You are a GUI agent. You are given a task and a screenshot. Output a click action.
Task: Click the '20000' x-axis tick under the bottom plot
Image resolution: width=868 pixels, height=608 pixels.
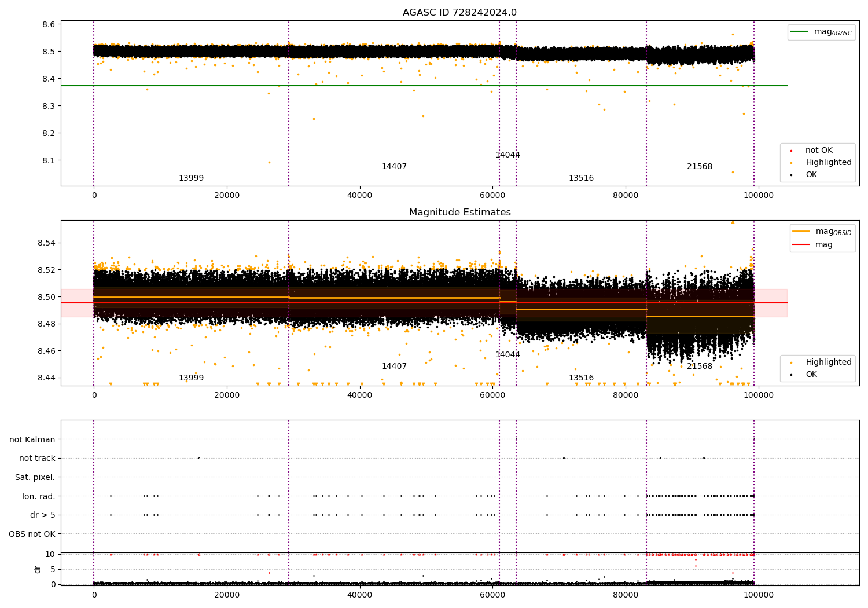(227, 595)
